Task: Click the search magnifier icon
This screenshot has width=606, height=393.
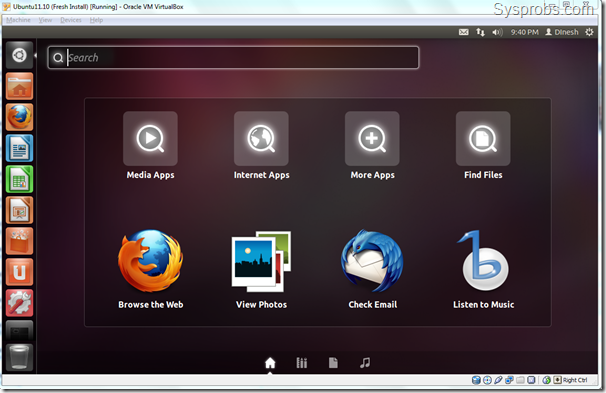Action: (x=58, y=58)
